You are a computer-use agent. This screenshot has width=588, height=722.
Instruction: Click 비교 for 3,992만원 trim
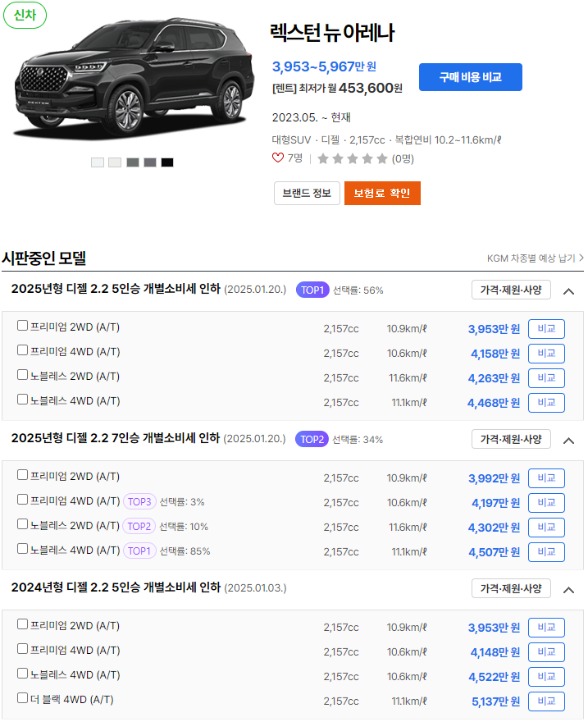(x=546, y=478)
